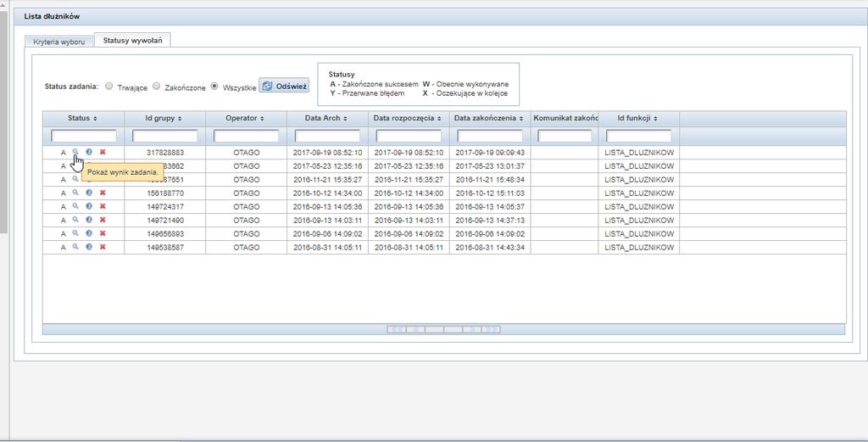
Task: Sort the table by Id grupy column
Action: click(x=164, y=119)
